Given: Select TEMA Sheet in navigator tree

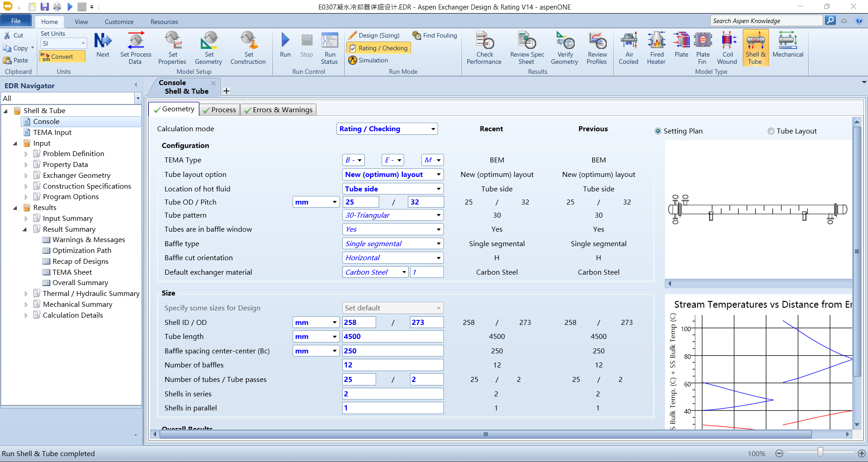Looking at the screenshot, I should (x=72, y=272).
